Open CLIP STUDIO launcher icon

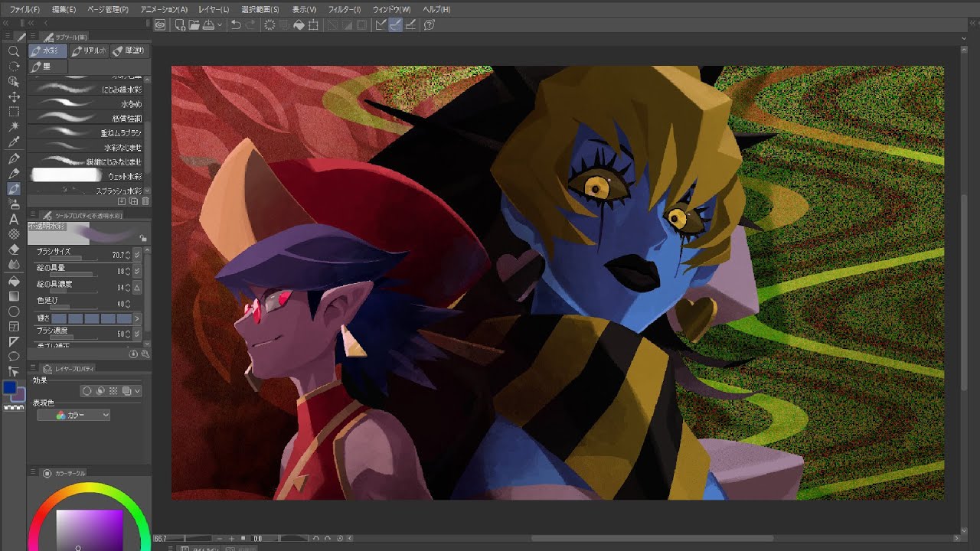[160, 24]
